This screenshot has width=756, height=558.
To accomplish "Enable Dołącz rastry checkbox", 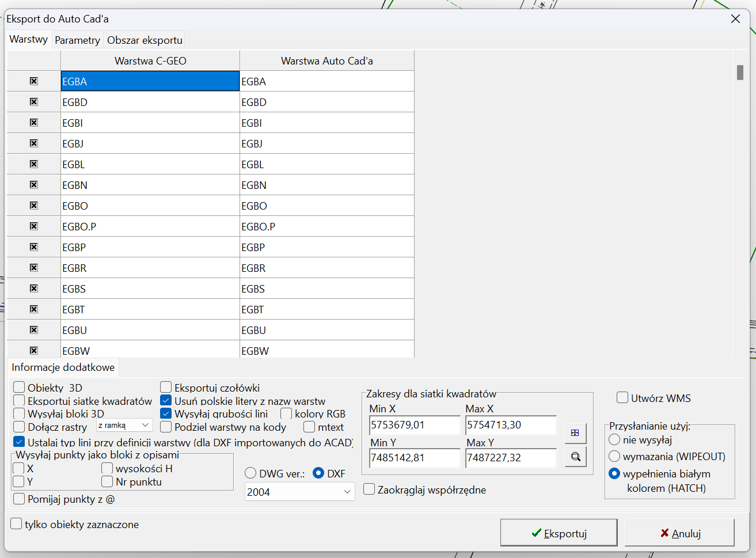I will (x=19, y=427).
